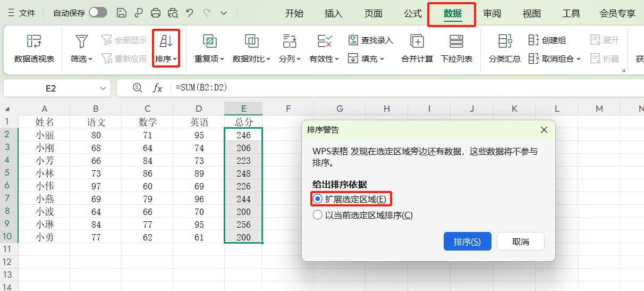Expand the Sort (排序) dropdown
Screen dimensions: 644x291
(x=166, y=59)
